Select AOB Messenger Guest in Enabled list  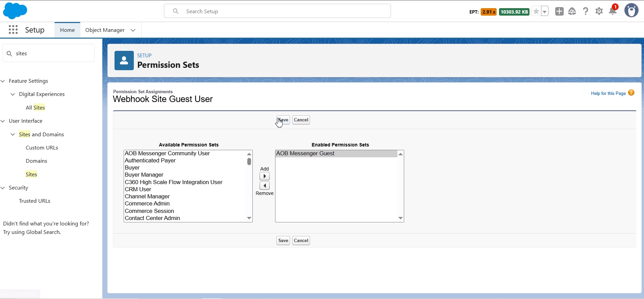336,154
